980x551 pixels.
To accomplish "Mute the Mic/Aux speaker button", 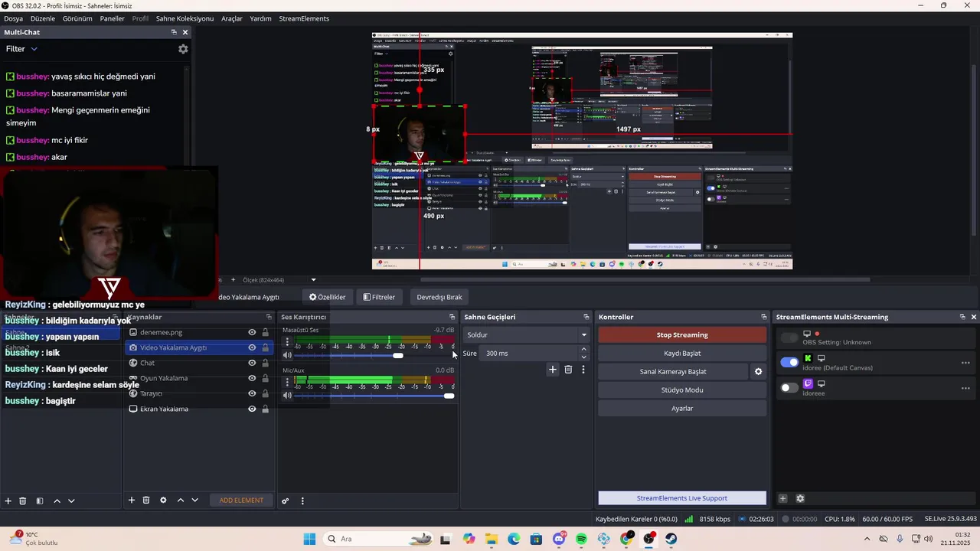I will coord(287,395).
